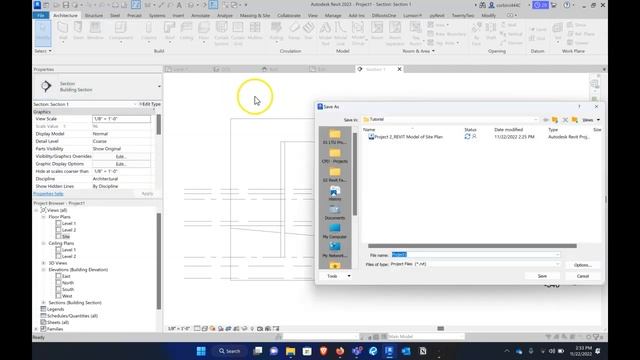Sort file list by Name column header

(369, 130)
